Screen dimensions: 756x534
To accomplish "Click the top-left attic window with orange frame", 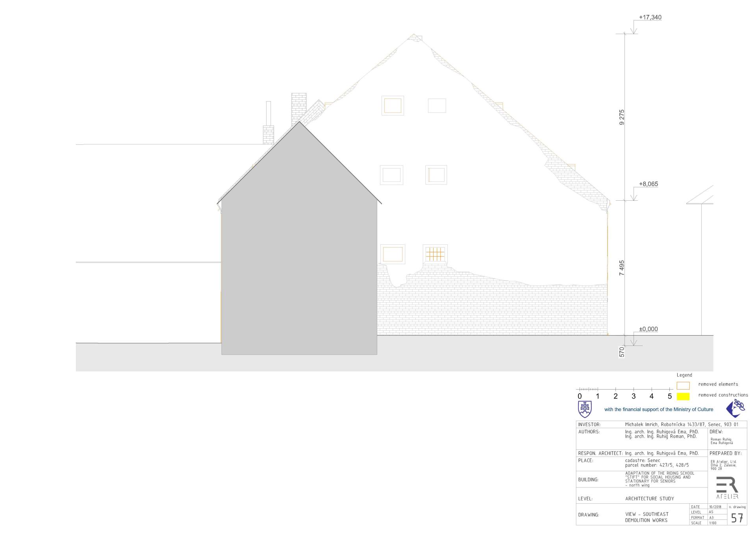I will [393, 105].
